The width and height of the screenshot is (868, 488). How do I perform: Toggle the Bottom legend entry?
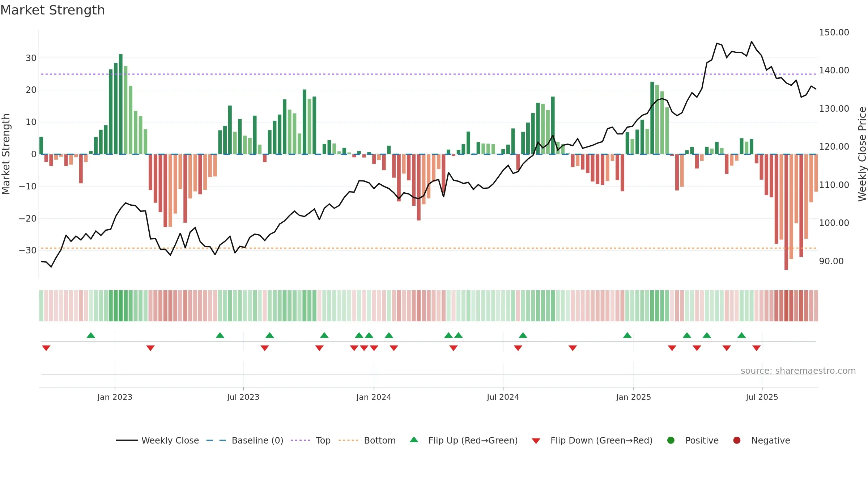367,440
